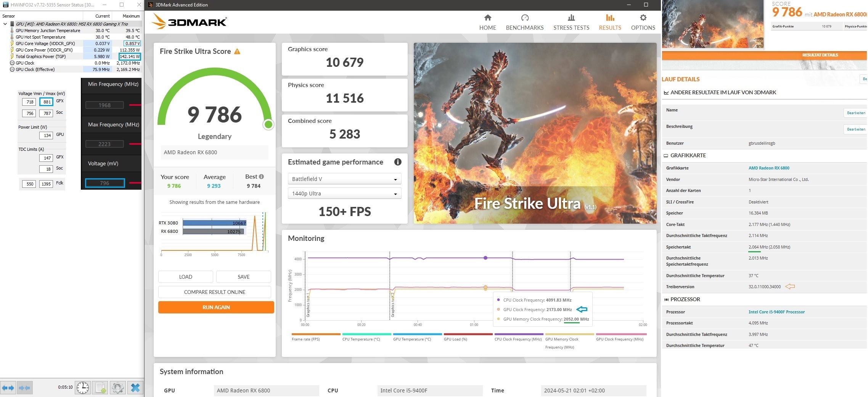Image resolution: width=868 pixels, height=397 pixels.
Task: Click thermometer icon for GPU Memory Junction Temperature
Action: 12,31
